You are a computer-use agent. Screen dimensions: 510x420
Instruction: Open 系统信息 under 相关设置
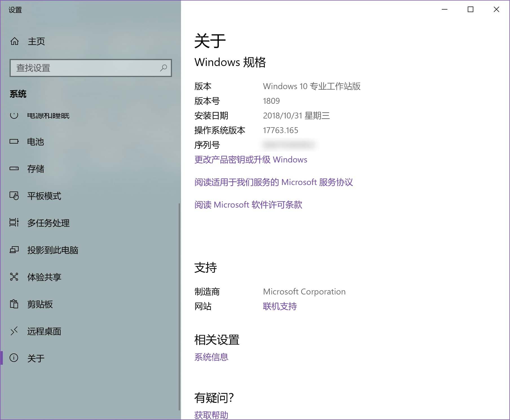[211, 357]
